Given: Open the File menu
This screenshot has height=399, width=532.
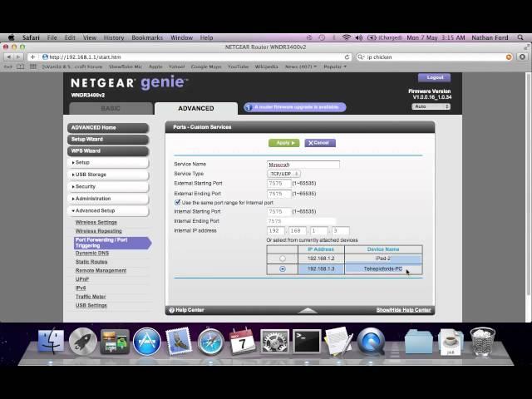Looking at the screenshot, I should [x=52, y=37].
